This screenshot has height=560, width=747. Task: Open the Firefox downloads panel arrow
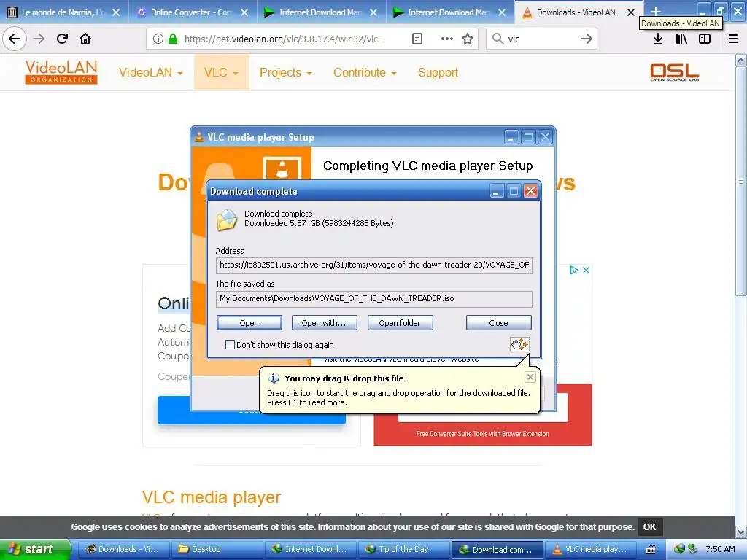(x=657, y=39)
